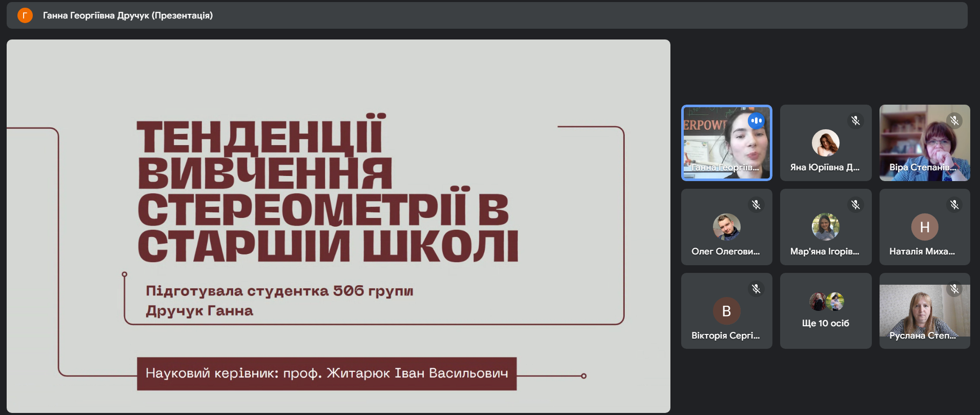The width and height of the screenshot is (980, 415).
Task: Open Мар'яна Ігорів... participant tile
Action: coord(826,227)
